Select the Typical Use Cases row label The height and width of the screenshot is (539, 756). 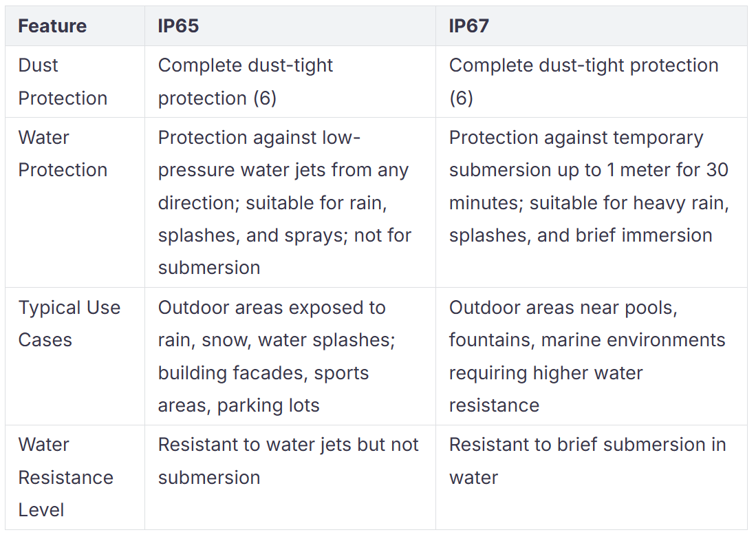tap(69, 324)
